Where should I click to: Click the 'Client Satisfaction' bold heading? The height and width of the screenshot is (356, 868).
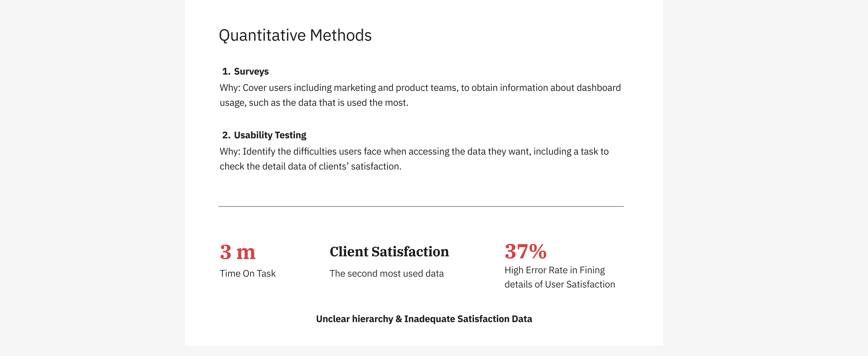(389, 252)
